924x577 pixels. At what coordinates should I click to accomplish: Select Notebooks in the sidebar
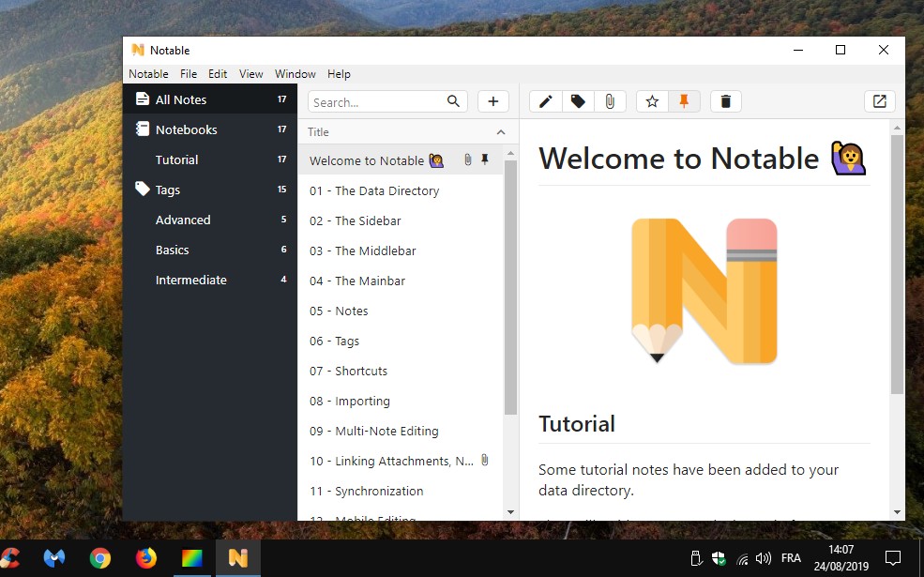pyautogui.click(x=210, y=129)
